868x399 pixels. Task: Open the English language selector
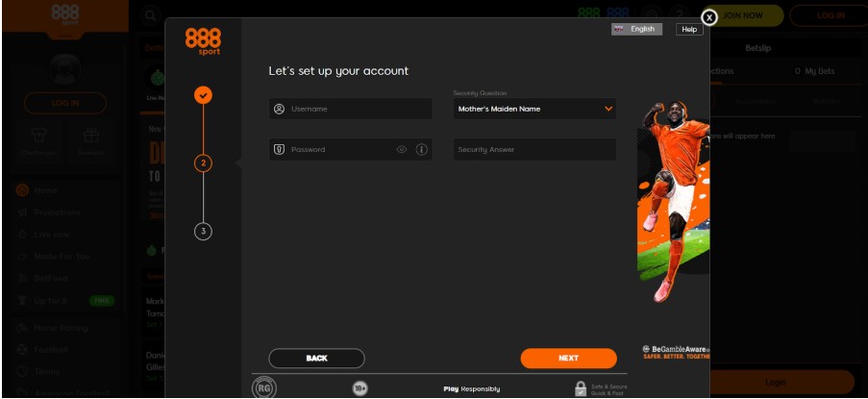(636, 30)
